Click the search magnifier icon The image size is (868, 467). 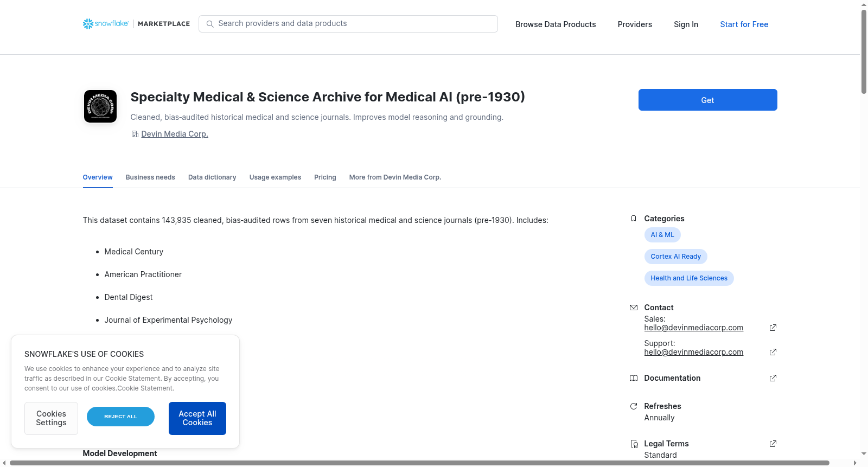(210, 24)
